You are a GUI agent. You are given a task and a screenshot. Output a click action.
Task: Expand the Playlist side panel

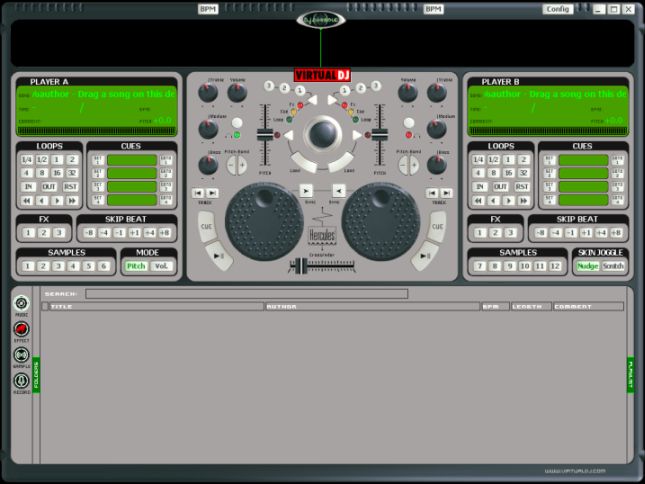point(631,375)
